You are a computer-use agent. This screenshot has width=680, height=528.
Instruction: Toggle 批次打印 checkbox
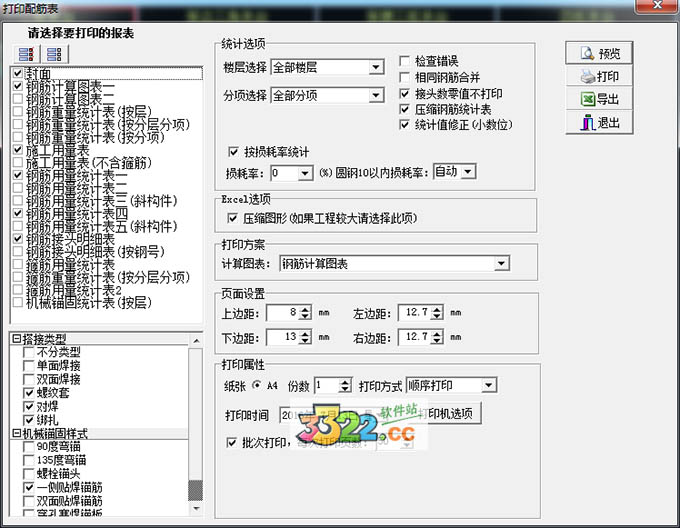pyautogui.click(x=232, y=443)
